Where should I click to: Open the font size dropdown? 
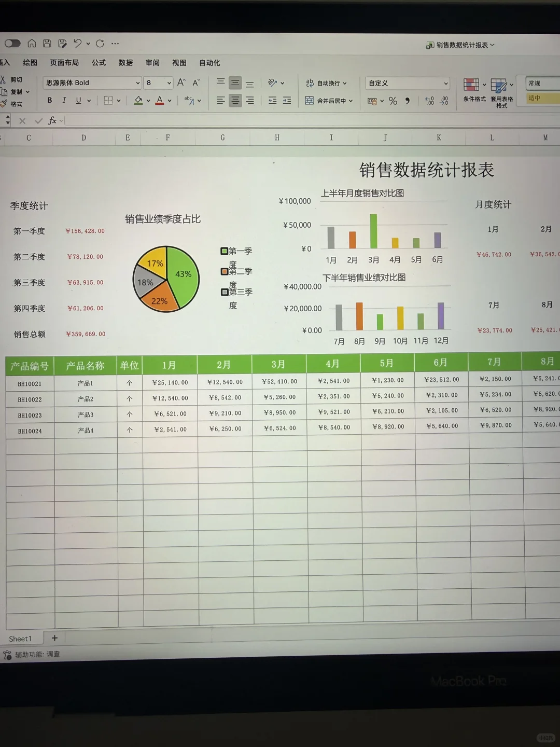[x=170, y=82]
